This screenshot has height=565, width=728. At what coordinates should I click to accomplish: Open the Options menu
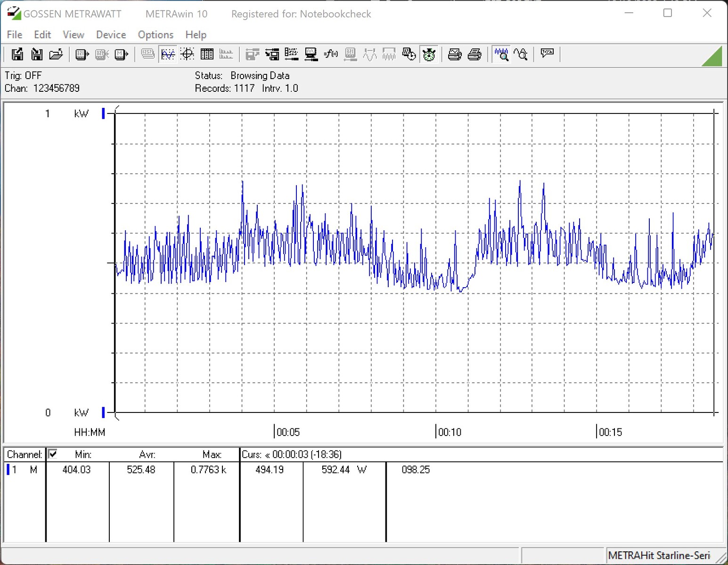click(x=155, y=35)
